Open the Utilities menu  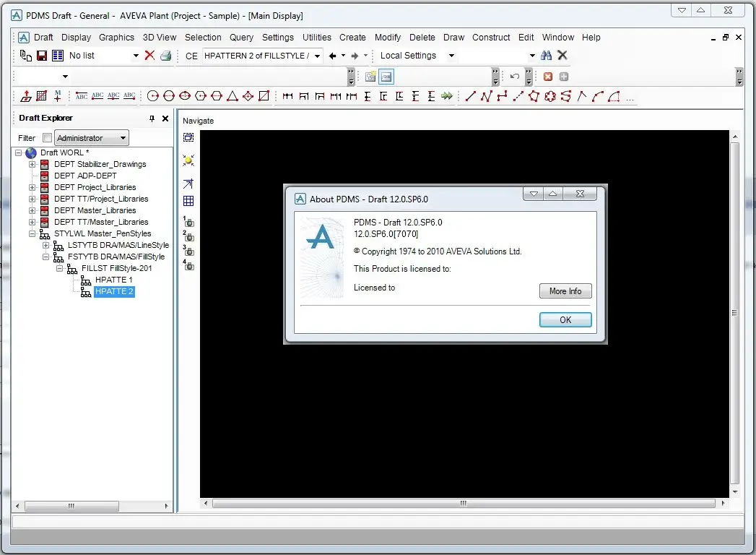(317, 37)
